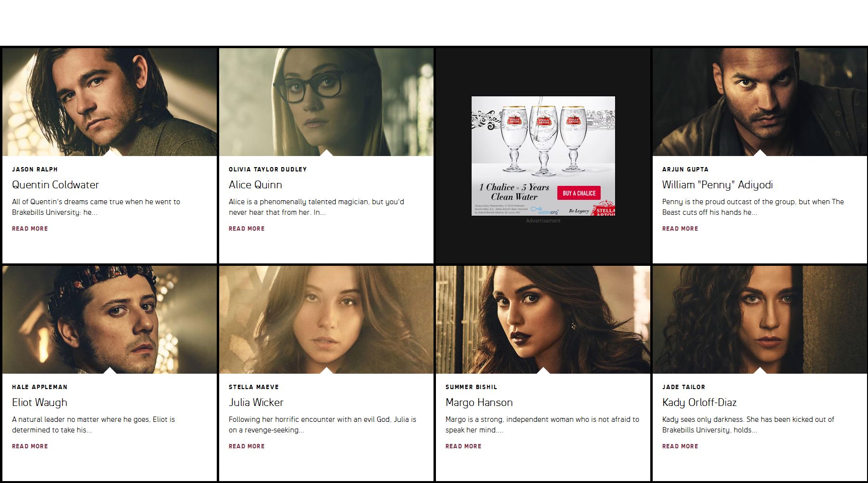The width and height of the screenshot is (868, 483).
Task: Select Summer Bishil's portrait photo
Action: point(543,320)
